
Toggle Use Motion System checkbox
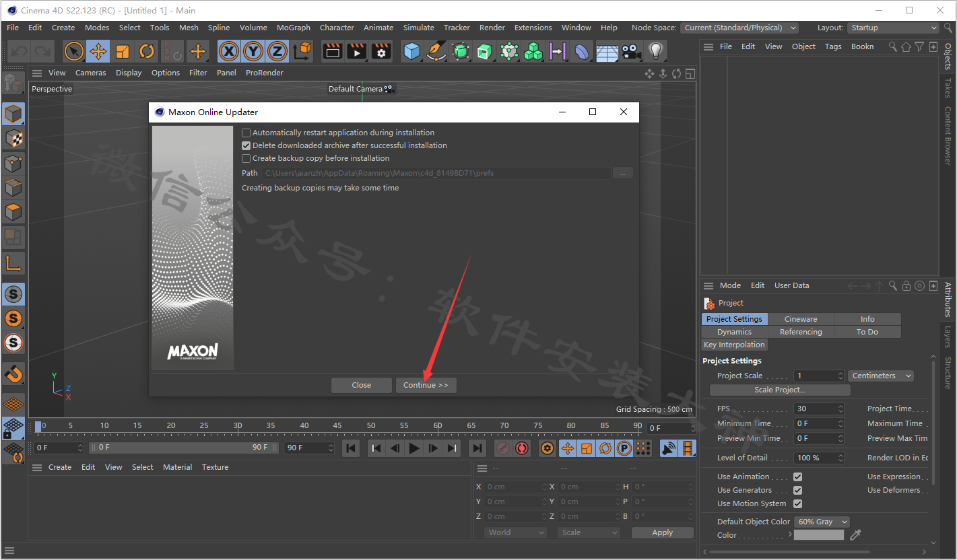tap(797, 503)
